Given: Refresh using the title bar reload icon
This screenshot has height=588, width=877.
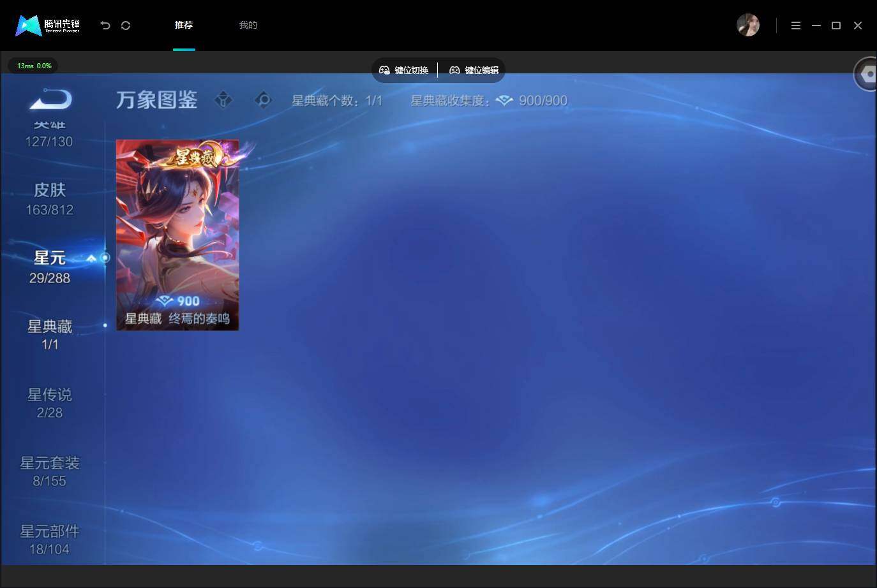Looking at the screenshot, I should 126,26.
